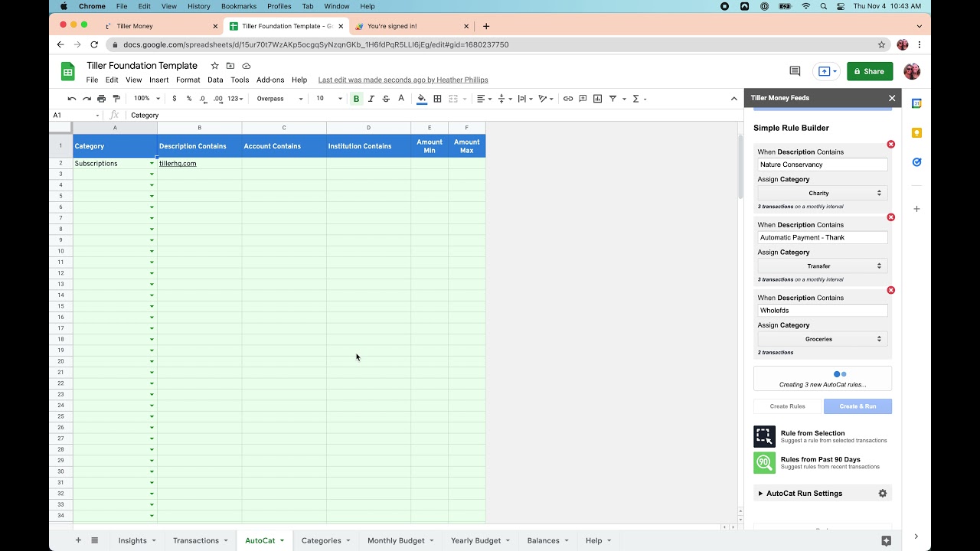
Task: Click Rules from Past 90 Days
Action: tap(821, 460)
